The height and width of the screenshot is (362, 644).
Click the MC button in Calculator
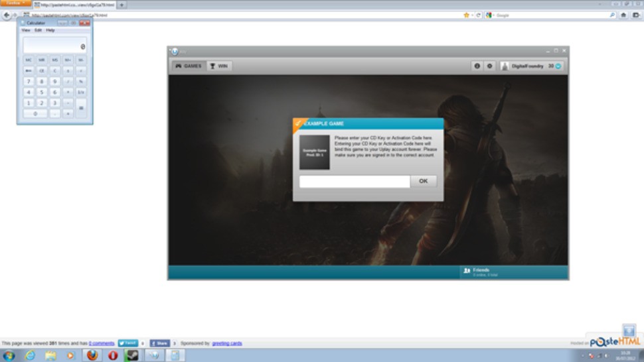(29, 60)
